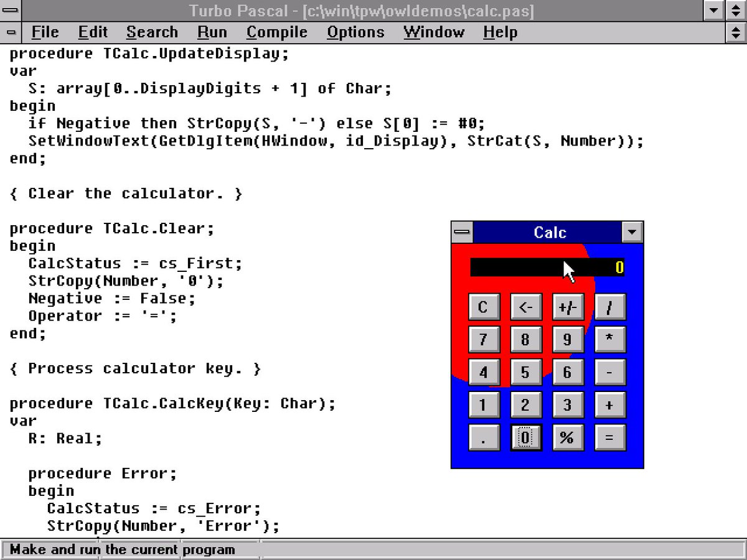Click the line 'Operator := '=';'
The image size is (747, 560).
(103, 315)
